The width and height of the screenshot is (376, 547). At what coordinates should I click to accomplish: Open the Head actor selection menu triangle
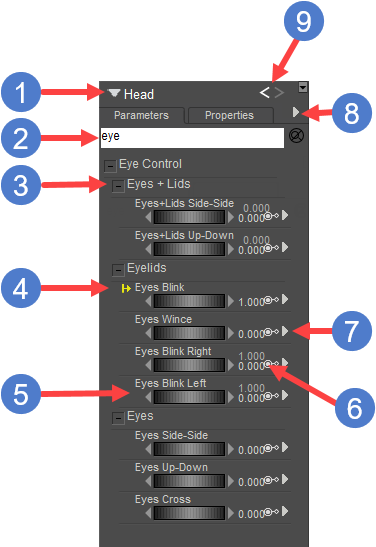pos(114,93)
